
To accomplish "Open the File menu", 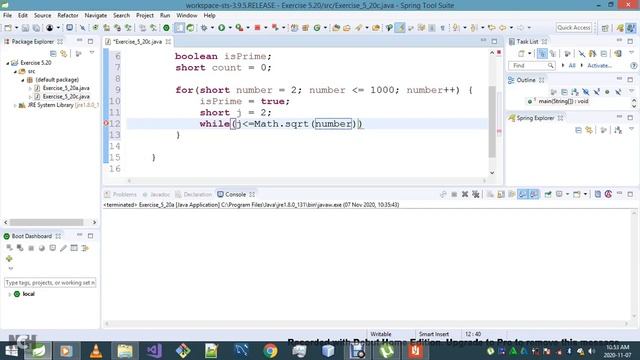I will pyautogui.click(x=7, y=16).
